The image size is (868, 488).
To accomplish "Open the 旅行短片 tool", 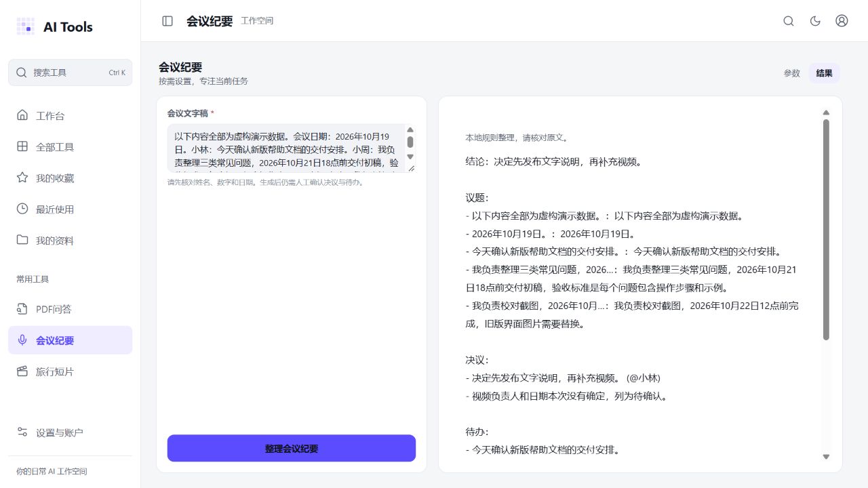I will (x=71, y=371).
